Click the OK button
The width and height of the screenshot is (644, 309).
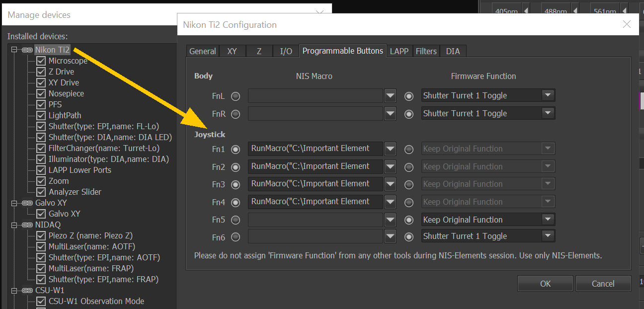tap(545, 284)
